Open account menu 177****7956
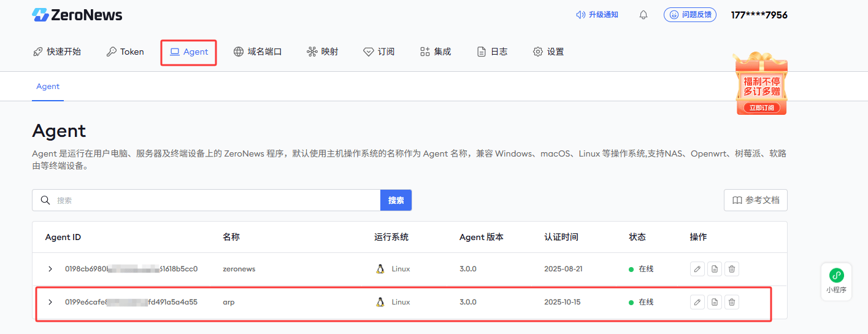The width and height of the screenshot is (868, 334). tap(759, 15)
